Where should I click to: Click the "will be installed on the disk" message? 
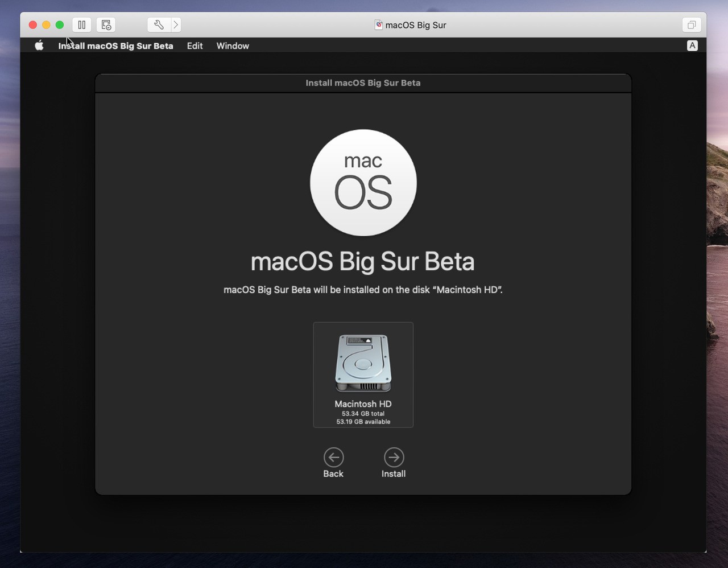[x=363, y=290]
